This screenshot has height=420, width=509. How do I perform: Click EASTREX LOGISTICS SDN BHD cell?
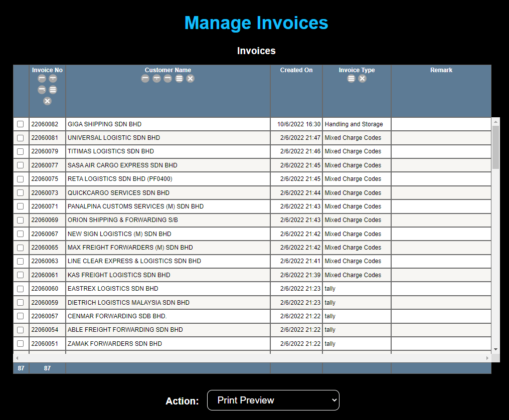click(x=168, y=289)
